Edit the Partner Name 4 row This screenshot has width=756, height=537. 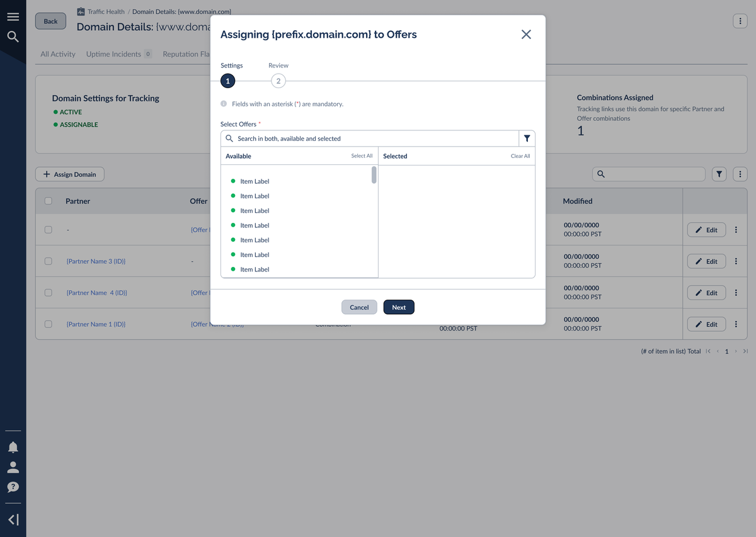point(706,293)
